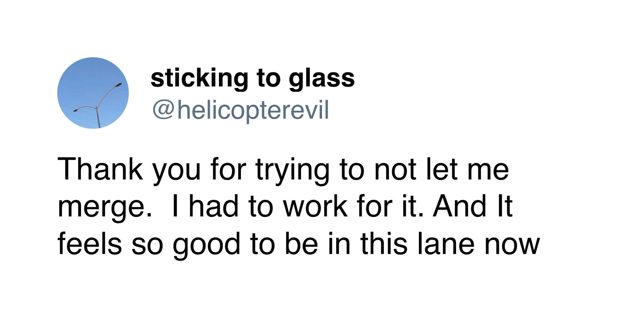Screen dimensions: 644x319
Task: Open the "sticking to glass" display name
Action: click(x=253, y=78)
